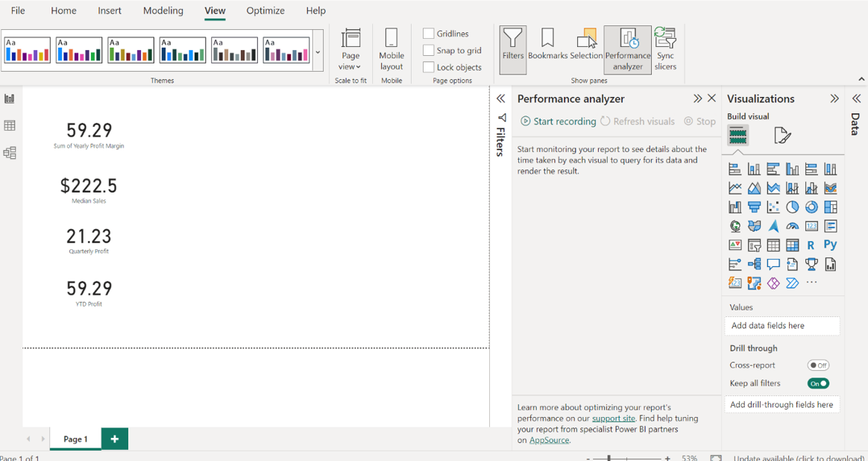The width and height of the screenshot is (868, 461).
Task: Open the Modeling ribbon tab
Action: pyautogui.click(x=163, y=10)
